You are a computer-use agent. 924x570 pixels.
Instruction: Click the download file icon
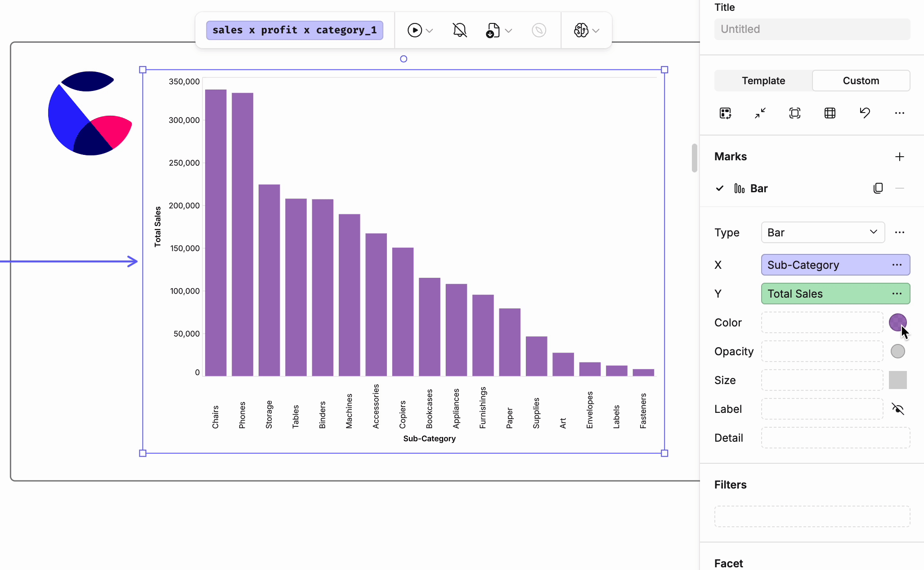pyautogui.click(x=493, y=30)
